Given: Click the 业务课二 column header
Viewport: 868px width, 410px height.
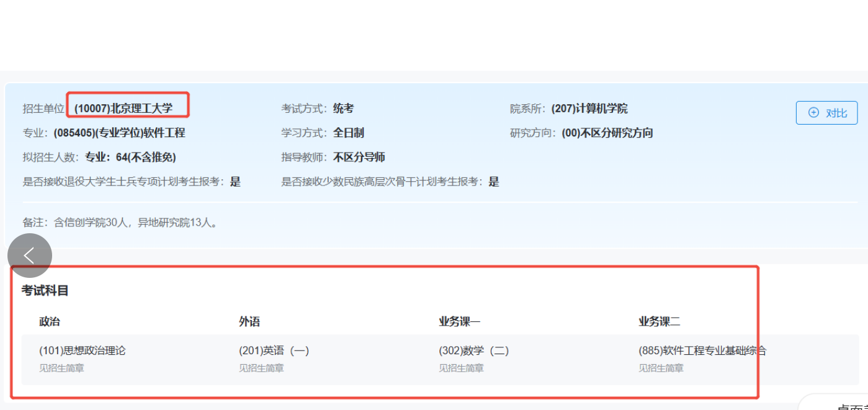Looking at the screenshot, I should point(660,321).
